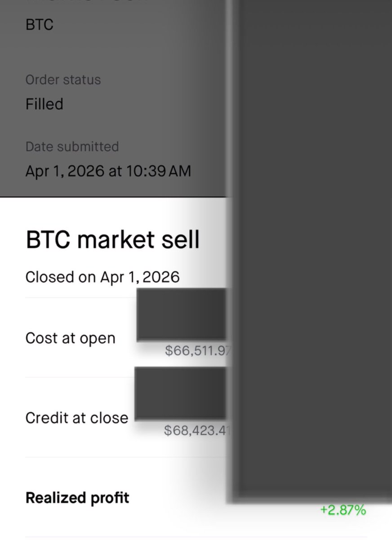Tap the Order status label

63,80
